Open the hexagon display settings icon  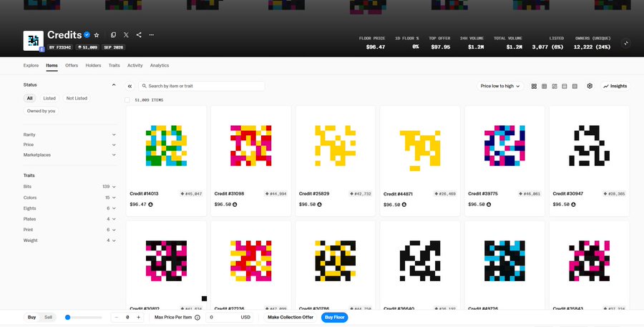coord(590,86)
